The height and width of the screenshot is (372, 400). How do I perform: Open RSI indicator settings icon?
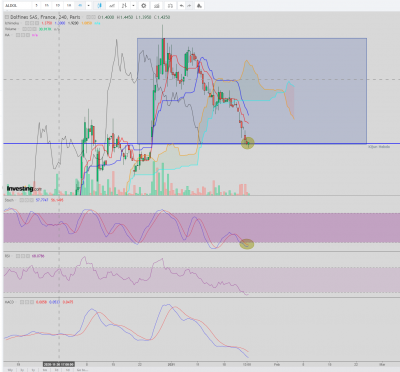(23, 256)
